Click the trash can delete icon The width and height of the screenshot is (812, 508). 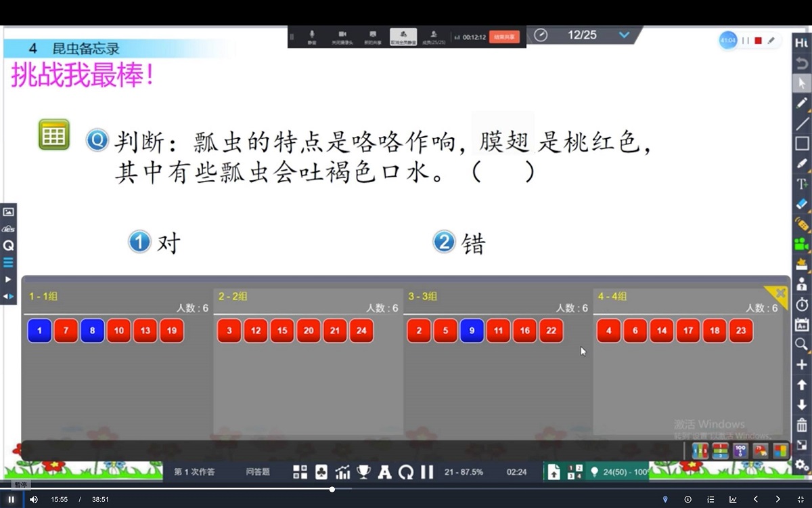click(802, 425)
